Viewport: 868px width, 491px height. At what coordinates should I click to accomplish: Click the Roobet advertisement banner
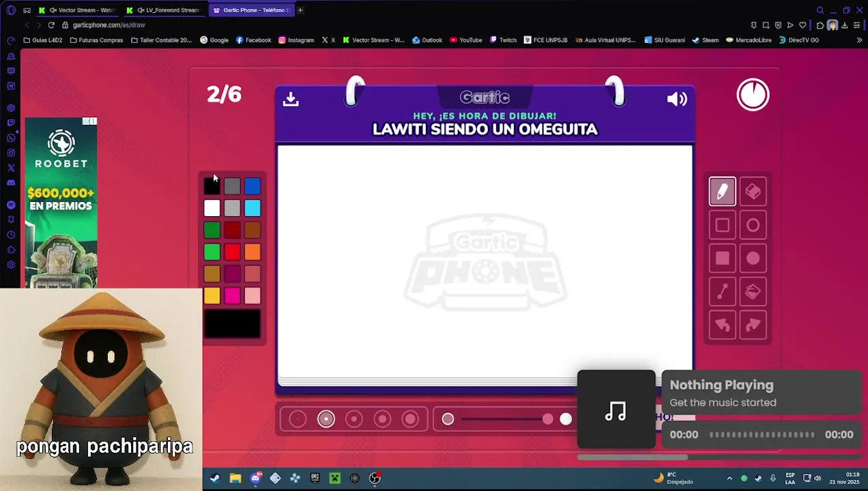pyautogui.click(x=61, y=203)
